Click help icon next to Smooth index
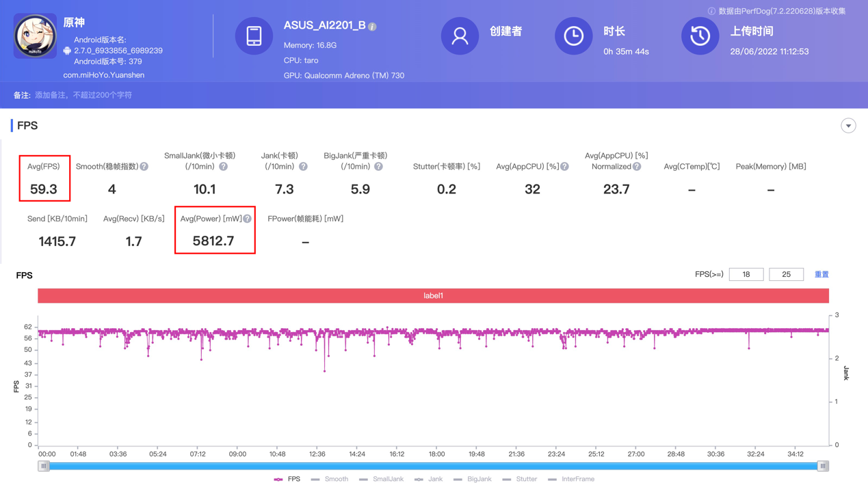 tap(144, 167)
